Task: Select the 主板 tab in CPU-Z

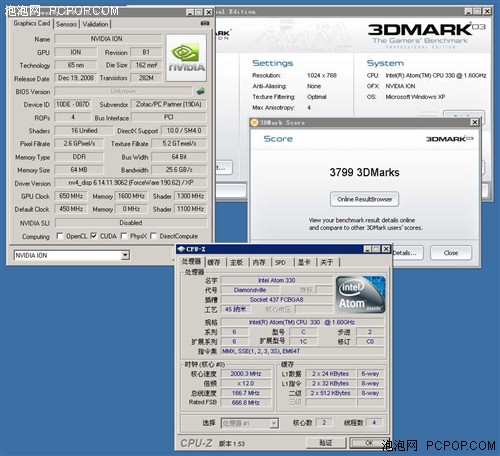Action: [x=236, y=262]
